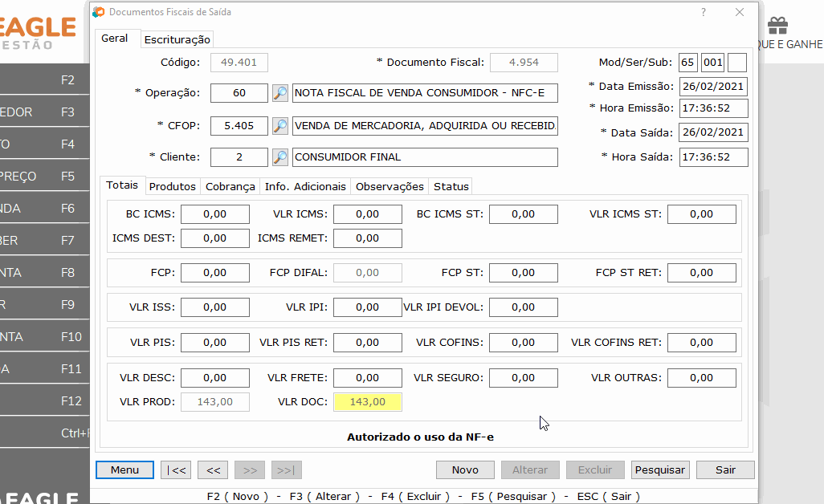
Task: Click the Sair button
Action: [725, 469]
